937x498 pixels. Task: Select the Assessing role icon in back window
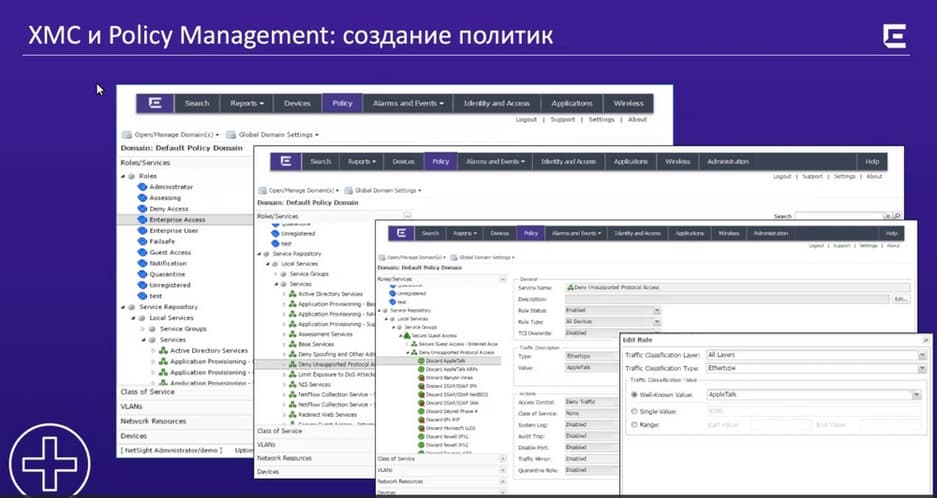142,198
